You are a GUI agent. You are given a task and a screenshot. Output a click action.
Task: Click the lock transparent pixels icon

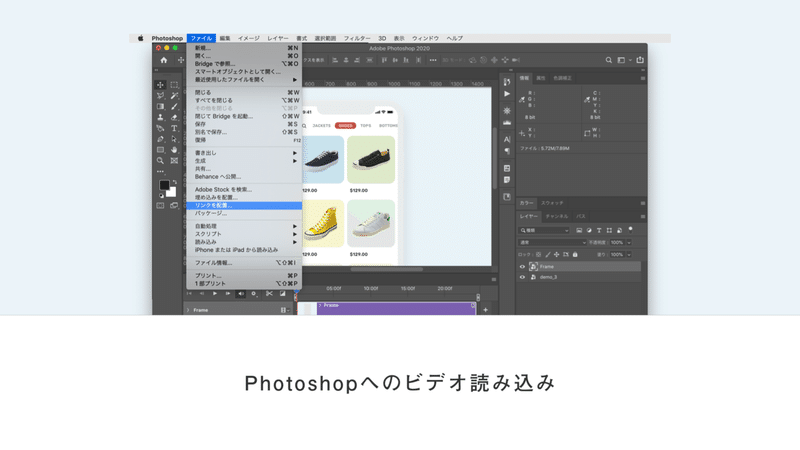click(x=538, y=254)
